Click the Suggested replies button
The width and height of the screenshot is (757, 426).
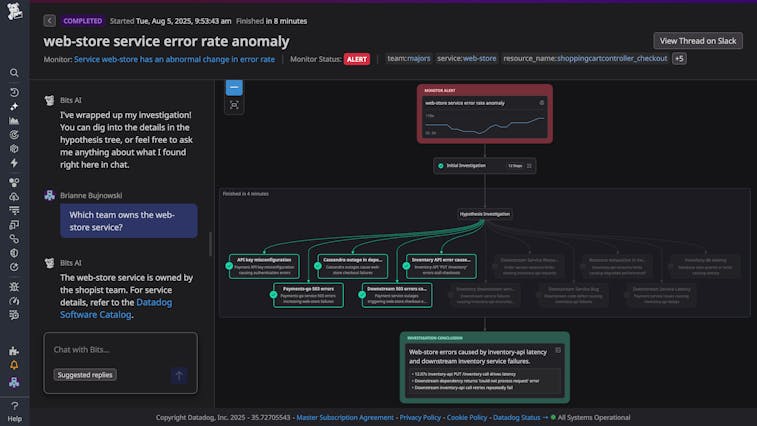point(86,375)
